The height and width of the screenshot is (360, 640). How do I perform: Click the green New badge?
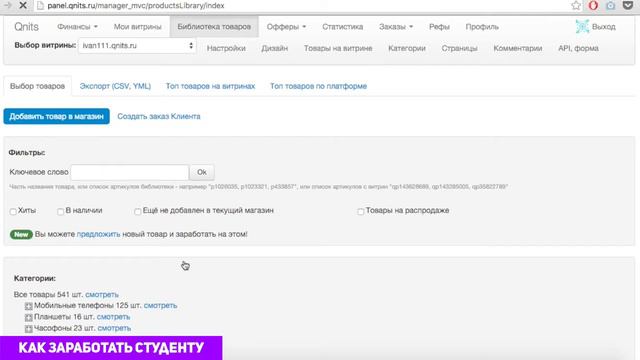click(21, 234)
